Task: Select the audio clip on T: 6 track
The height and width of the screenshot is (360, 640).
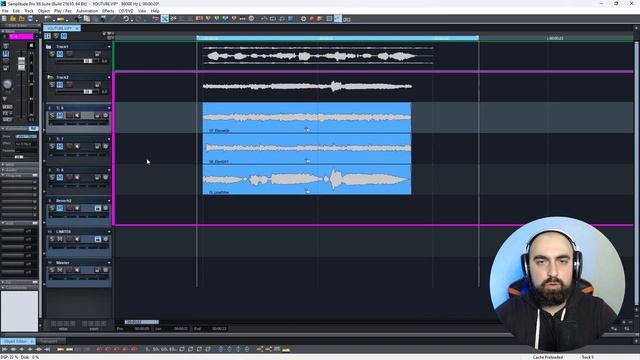Action: point(307,118)
